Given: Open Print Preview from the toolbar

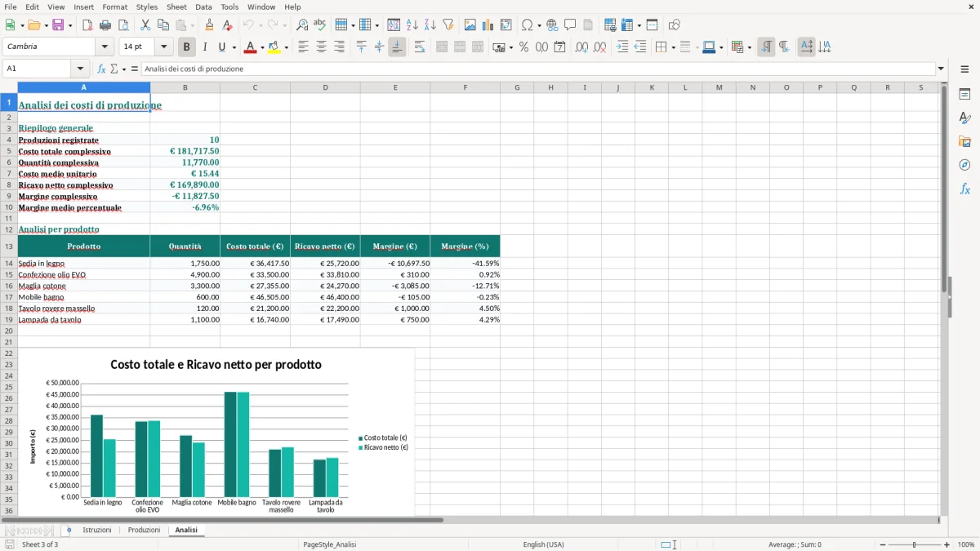Looking at the screenshot, I should [x=123, y=25].
